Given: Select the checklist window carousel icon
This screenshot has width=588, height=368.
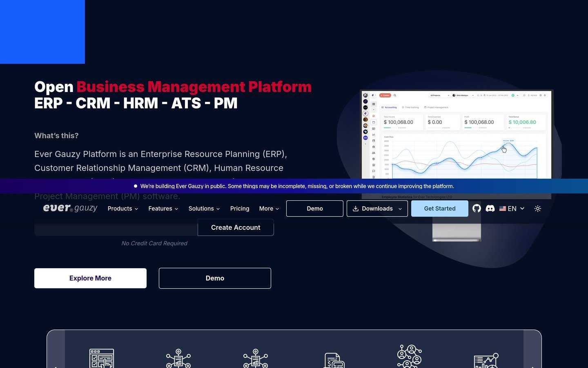Looking at the screenshot, I should tap(102, 359).
